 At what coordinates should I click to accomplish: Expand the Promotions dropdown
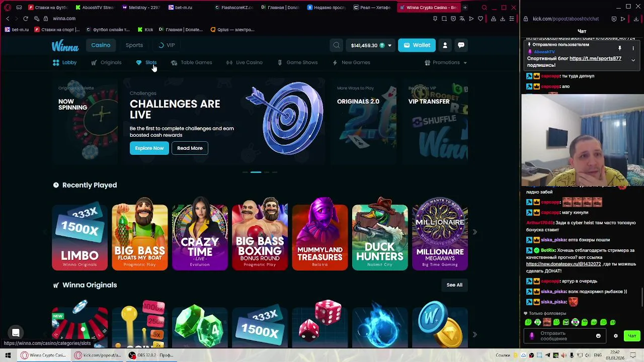point(446,62)
